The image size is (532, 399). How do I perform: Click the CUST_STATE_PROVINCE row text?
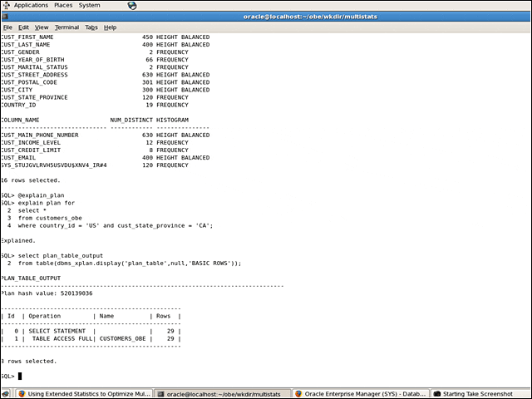[x=95, y=97]
